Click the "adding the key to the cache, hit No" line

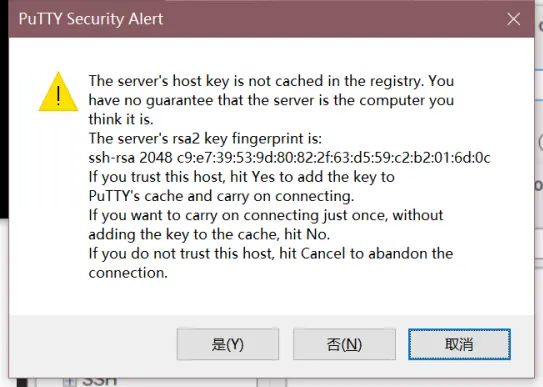click(209, 234)
